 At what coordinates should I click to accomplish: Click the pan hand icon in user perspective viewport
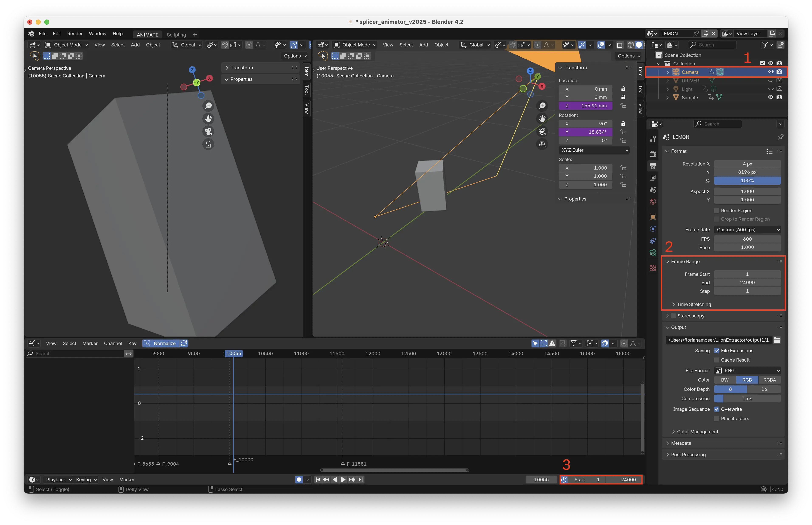click(x=542, y=119)
